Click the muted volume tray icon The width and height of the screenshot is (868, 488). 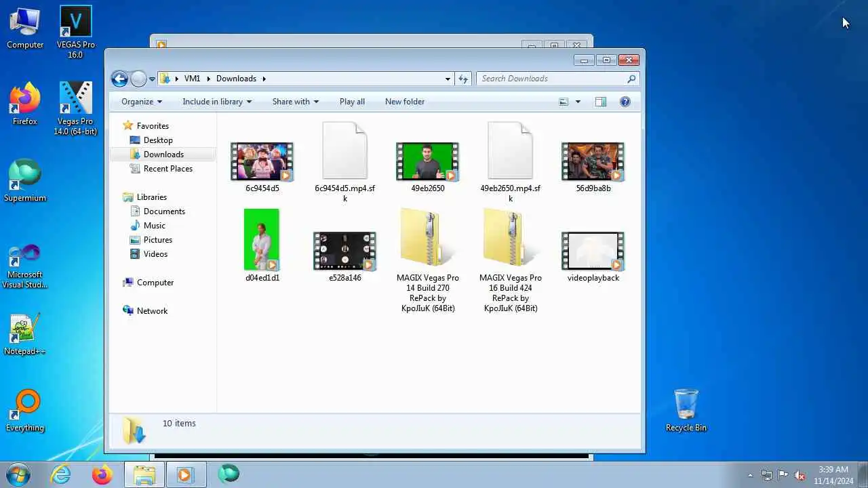800,475
